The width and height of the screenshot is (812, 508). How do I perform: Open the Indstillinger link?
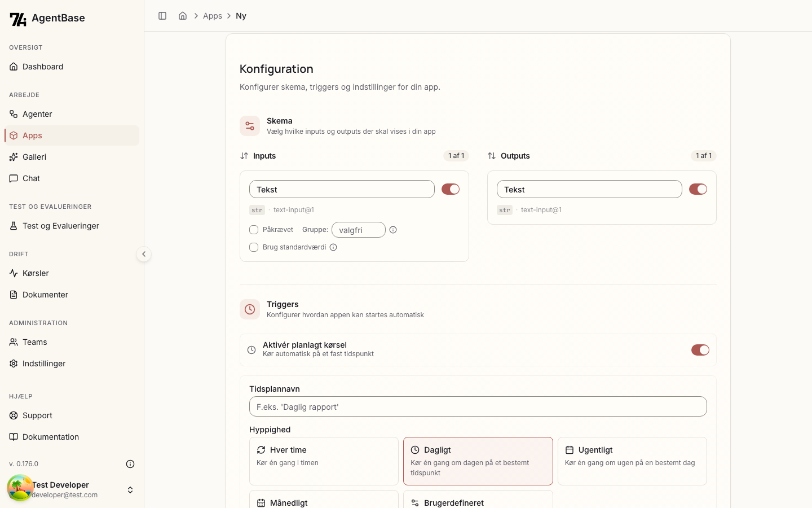point(72,364)
